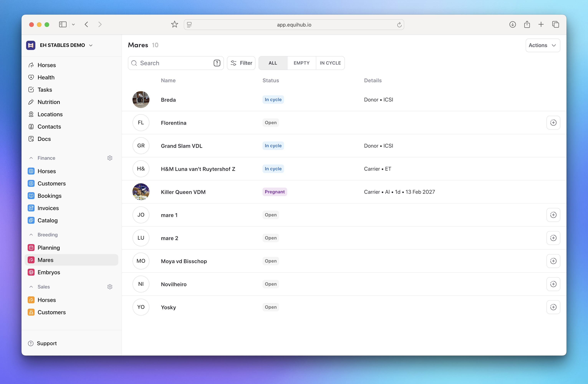The image size is (588, 384).
Task: Click the search help question mark icon
Action: 217,63
